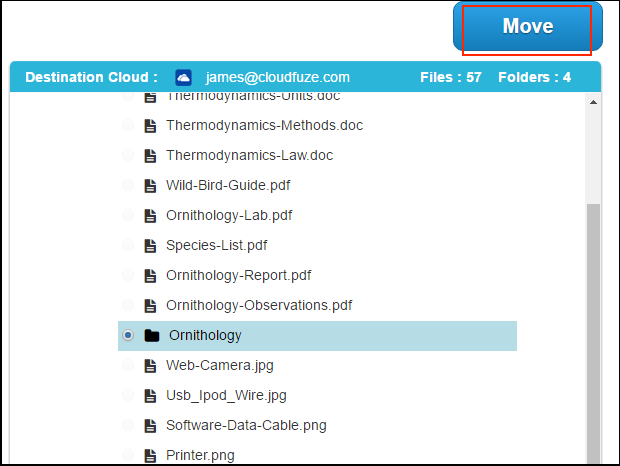Click the Species-List.pdf file icon
The image size is (620, 466).
pyautogui.click(x=150, y=246)
